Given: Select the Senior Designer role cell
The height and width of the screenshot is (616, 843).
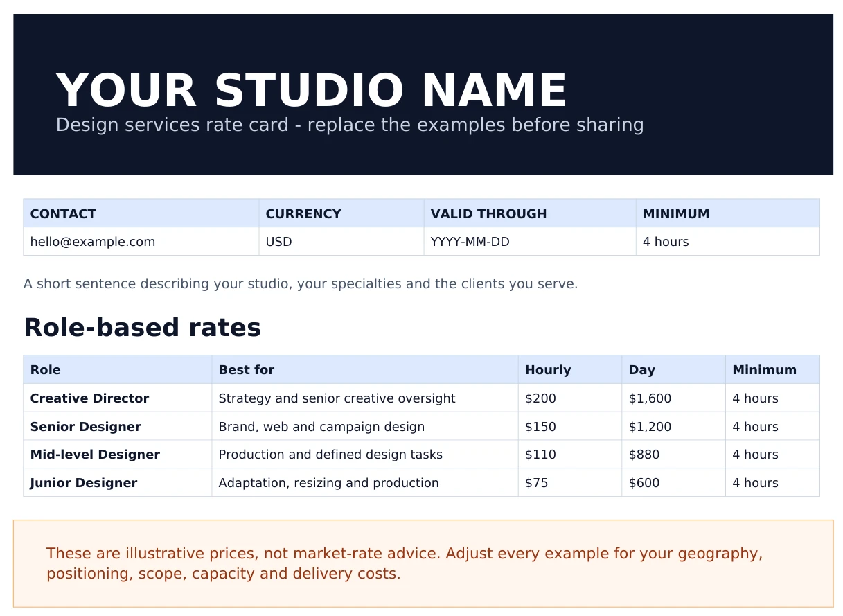Looking at the screenshot, I should (x=118, y=427).
